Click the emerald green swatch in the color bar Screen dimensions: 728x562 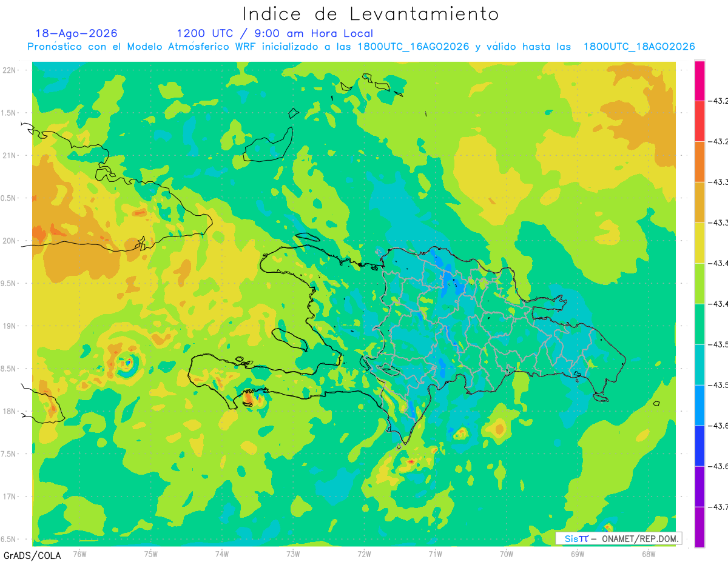[699, 324]
